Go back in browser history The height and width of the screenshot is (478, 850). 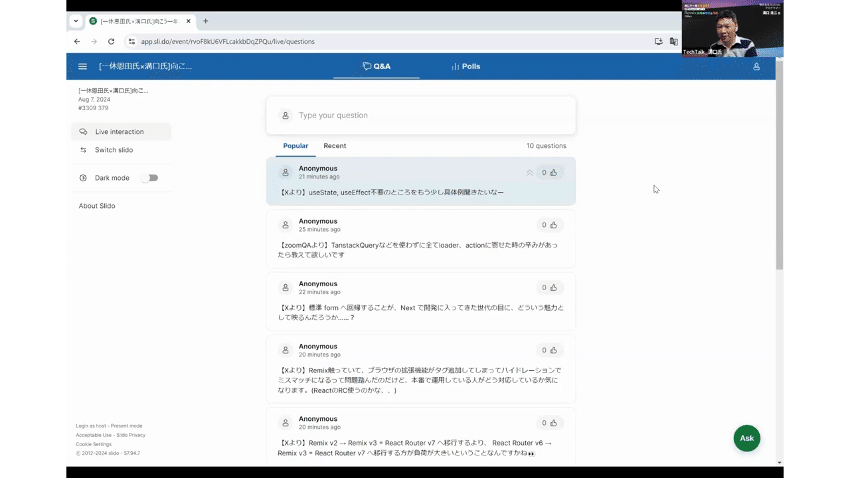tap(77, 41)
